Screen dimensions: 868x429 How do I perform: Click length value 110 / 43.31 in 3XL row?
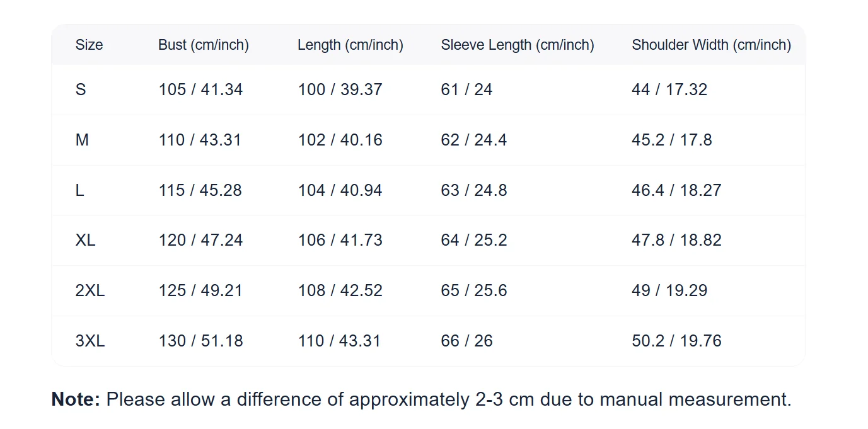click(x=339, y=341)
